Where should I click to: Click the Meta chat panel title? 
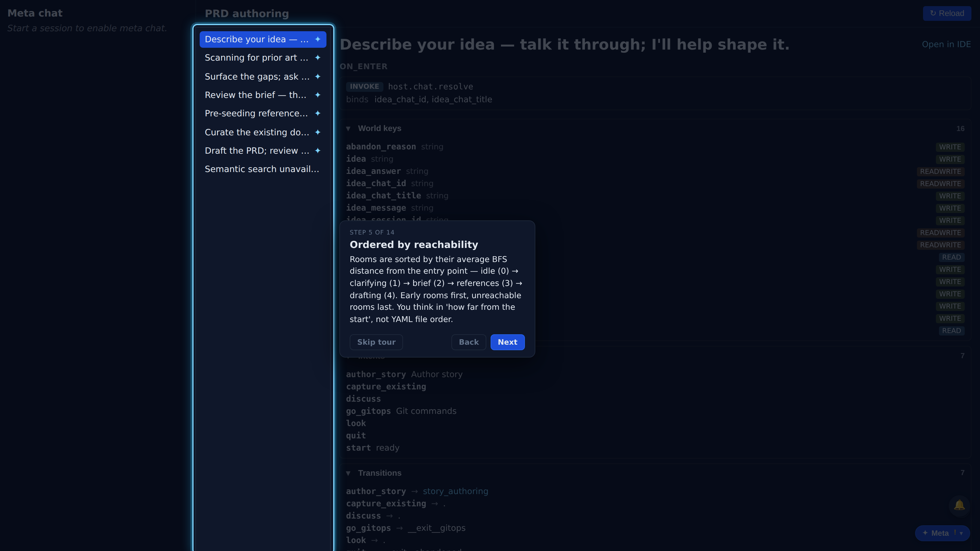[x=35, y=13]
